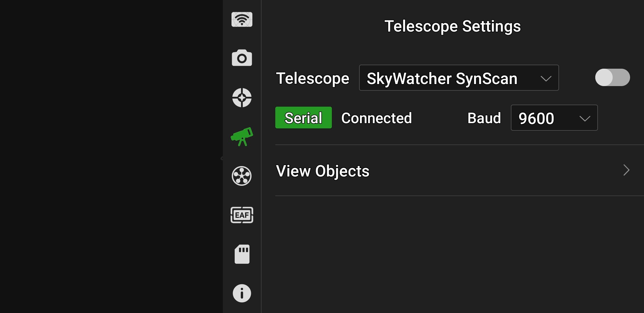This screenshot has width=644, height=313.
Task: Click the Telescope field label
Action: [312, 78]
